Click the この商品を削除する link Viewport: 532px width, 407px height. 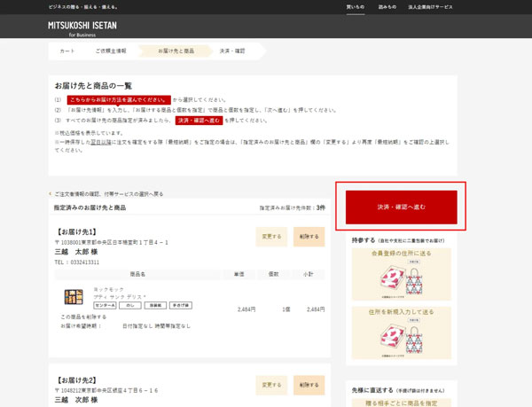[x=89, y=317]
